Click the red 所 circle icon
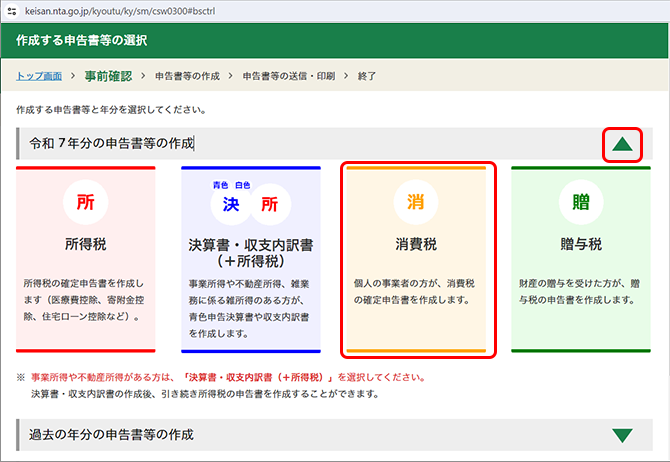Image resolution: width=670 pixels, height=462 pixels. tap(85, 202)
